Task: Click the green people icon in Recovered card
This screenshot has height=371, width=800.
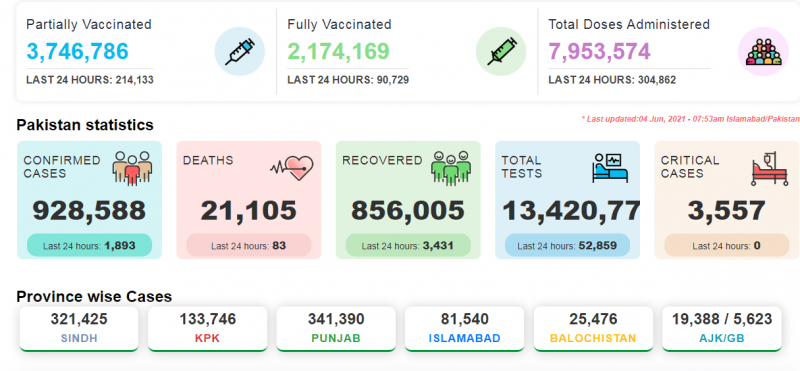Action: coord(451,168)
